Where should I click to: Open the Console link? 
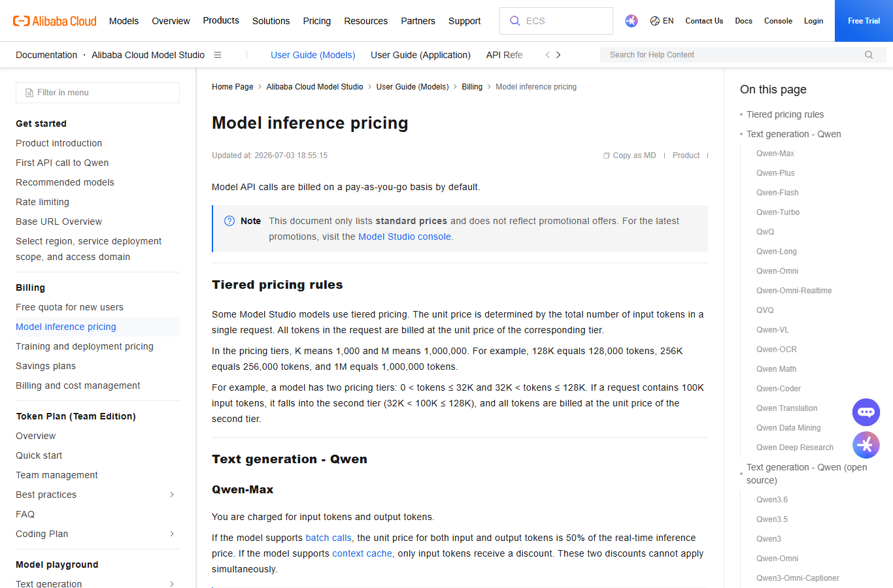[x=778, y=21]
